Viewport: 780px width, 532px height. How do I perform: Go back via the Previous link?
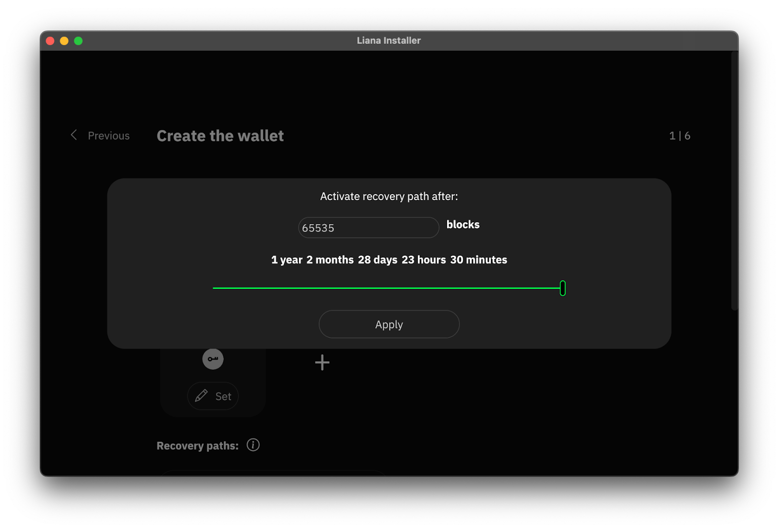108,136
